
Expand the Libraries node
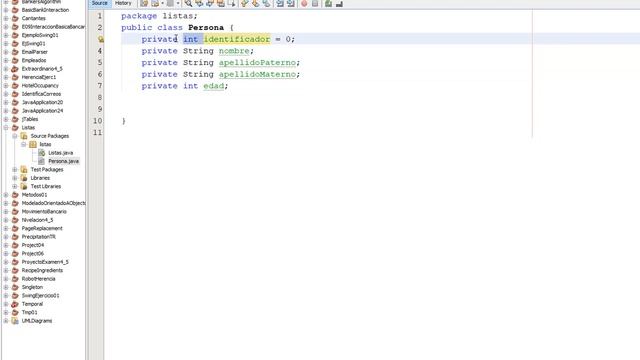click(x=15, y=178)
